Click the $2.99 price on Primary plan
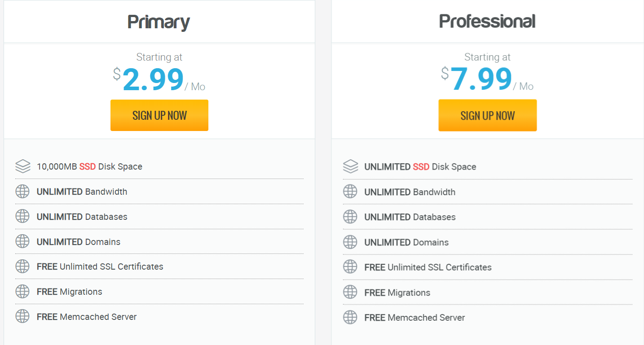644x345 pixels. [x=153, y=80]
